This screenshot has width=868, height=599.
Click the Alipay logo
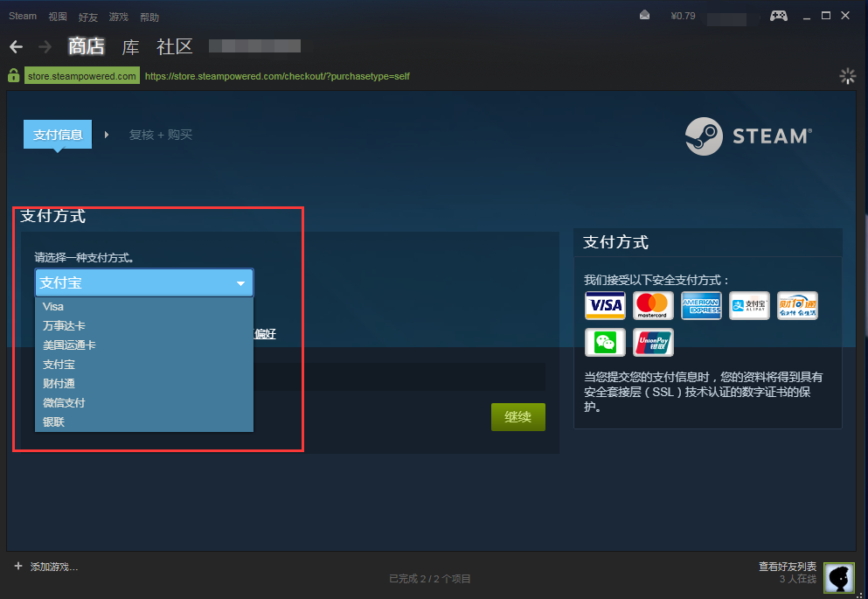(x=749, y=305)
